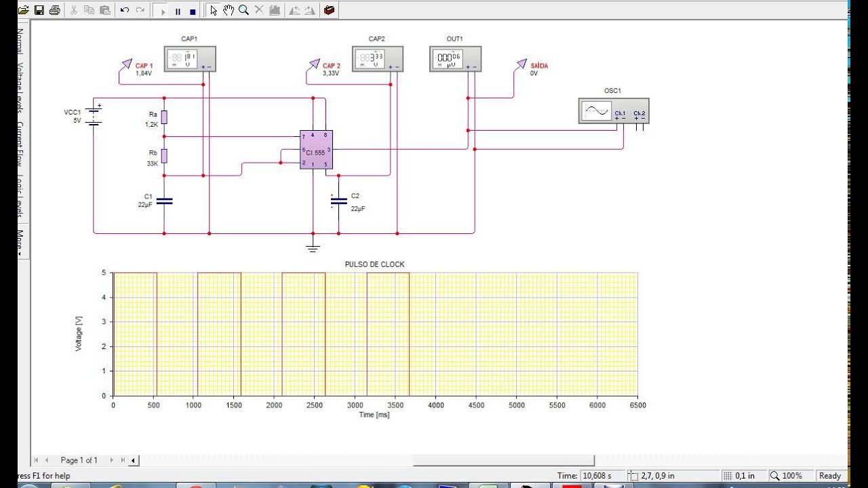Select the arrow pointer tool
Viewport: 868px width, 488px height.
[x=213, y=10]
